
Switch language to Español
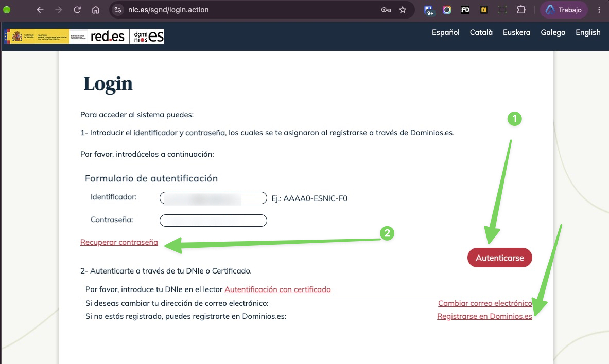point(445,32)
